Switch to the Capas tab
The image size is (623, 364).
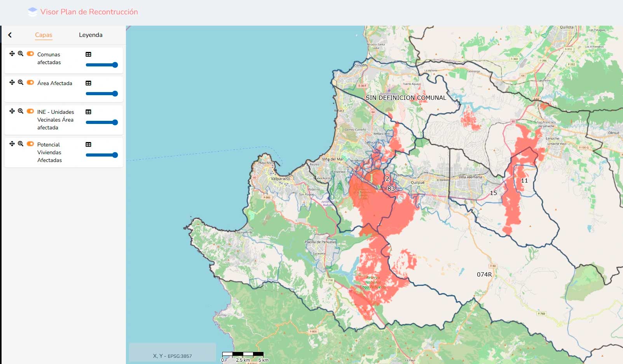tap(44, 35)
